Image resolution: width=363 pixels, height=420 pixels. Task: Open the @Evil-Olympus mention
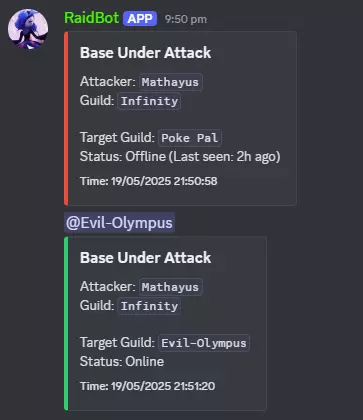[x=119, y=223]
